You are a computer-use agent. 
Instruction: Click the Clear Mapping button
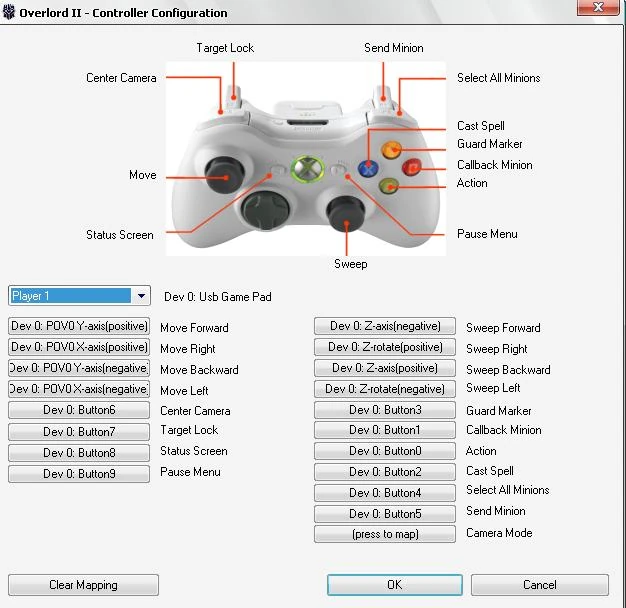click(83, 585)
